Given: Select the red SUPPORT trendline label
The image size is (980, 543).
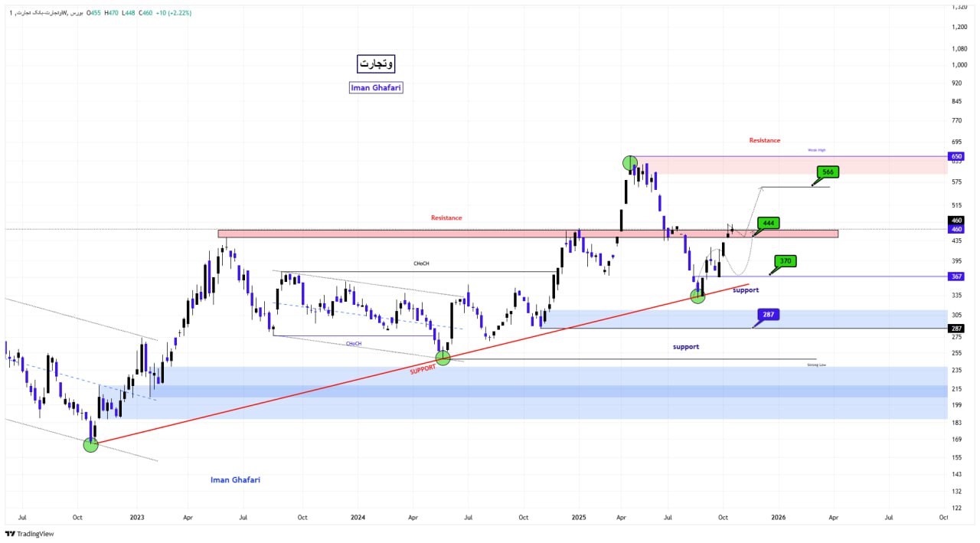Looking at the screenshot, I should [x=422, y=370].
